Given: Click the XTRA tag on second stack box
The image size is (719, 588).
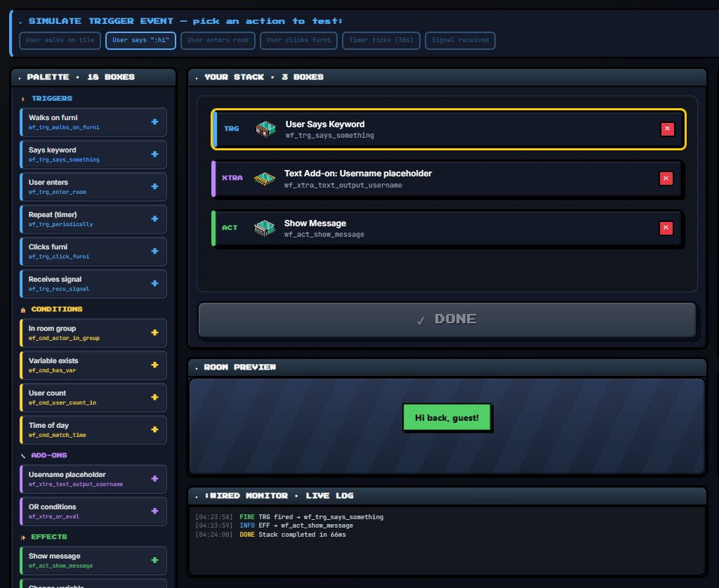Looking at the screenshot, I should click(232, 178).
